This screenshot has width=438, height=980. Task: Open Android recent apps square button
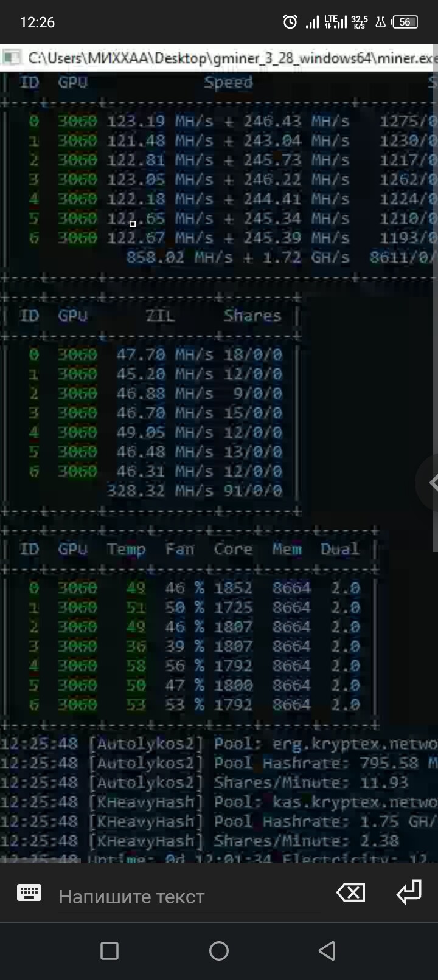point(109,951)
